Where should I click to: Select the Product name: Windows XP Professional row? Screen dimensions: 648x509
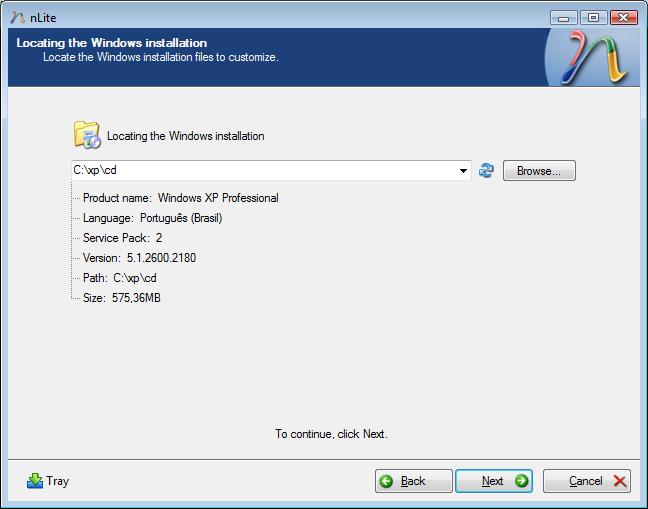click(x=181, y=198)
